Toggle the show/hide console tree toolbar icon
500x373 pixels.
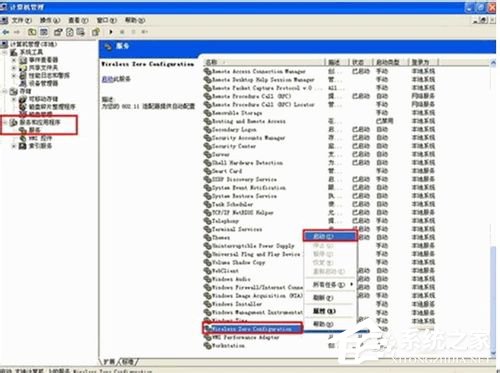[44, 32]
